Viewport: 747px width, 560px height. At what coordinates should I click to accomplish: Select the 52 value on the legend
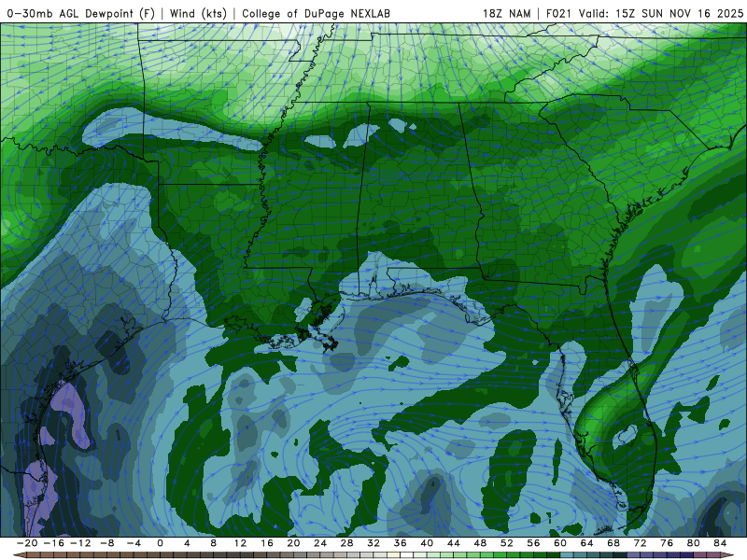(507, 543)
